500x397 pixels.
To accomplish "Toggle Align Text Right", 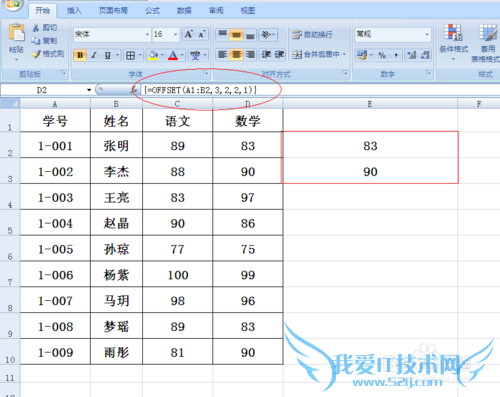I will click(250, 55).
